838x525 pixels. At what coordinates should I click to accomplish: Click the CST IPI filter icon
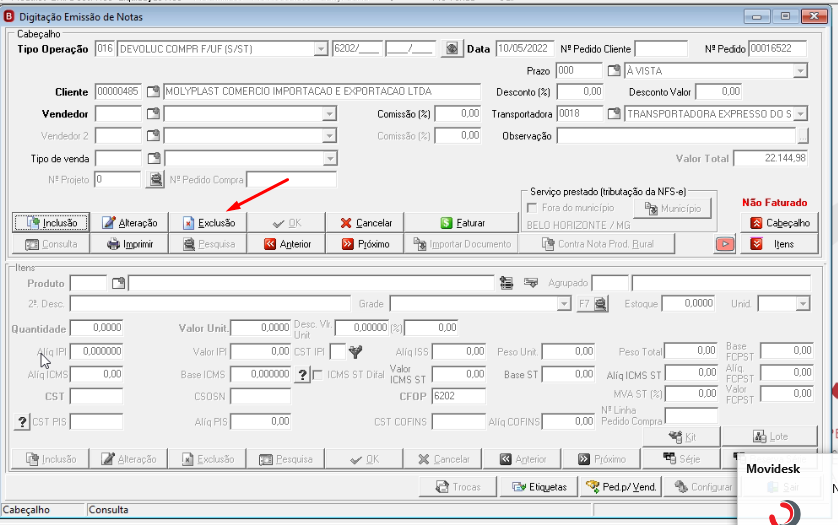355,351
